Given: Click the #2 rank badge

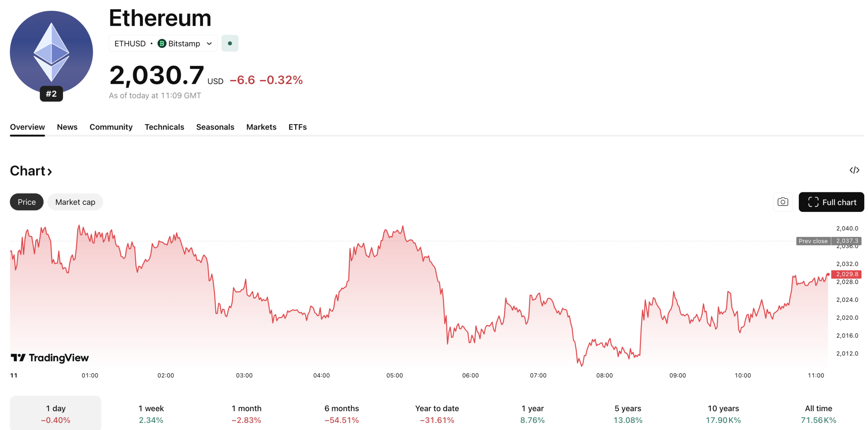Looking at the screenshot, I should 51,94.
